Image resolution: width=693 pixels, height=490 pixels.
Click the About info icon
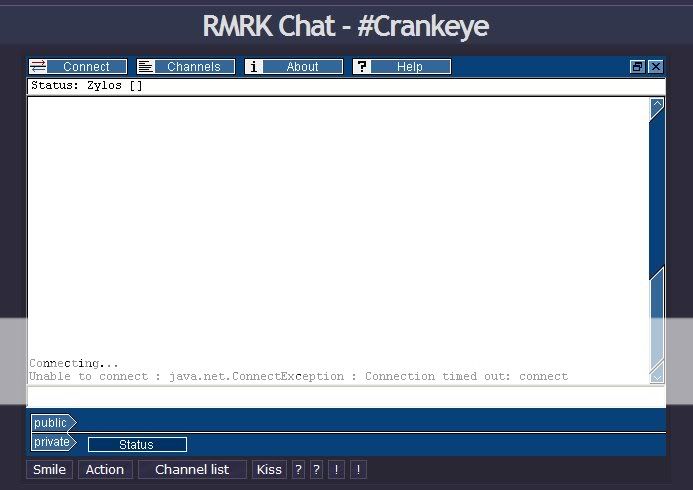coord(254,67)
